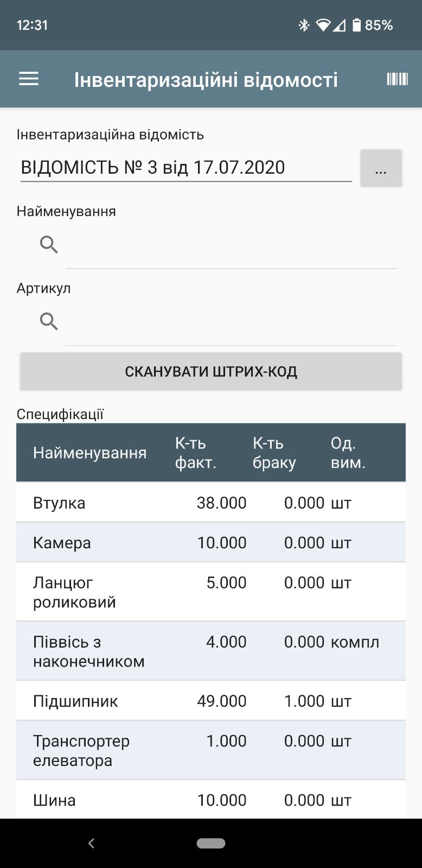Tap the Bluetooth icon in status bar
The image size is (422, 868).
pos(304,25)
